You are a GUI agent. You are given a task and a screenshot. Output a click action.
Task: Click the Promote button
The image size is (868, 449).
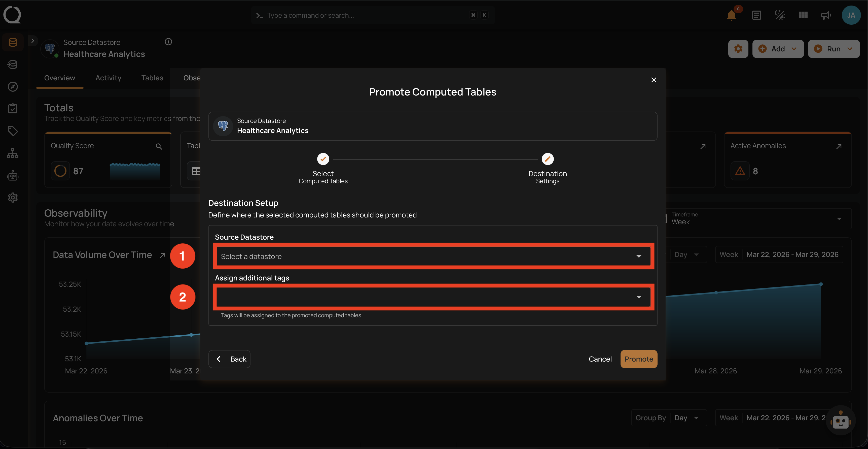[x=638, y=359]
